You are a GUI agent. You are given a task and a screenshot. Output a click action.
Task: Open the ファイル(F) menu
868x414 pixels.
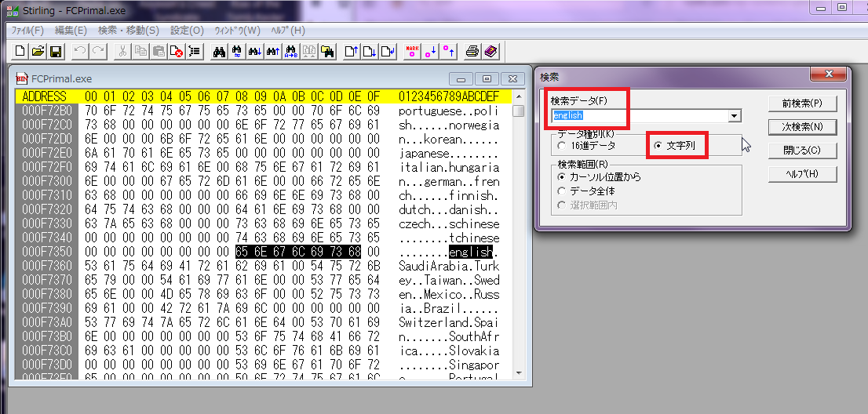click(x=27, y=31)
